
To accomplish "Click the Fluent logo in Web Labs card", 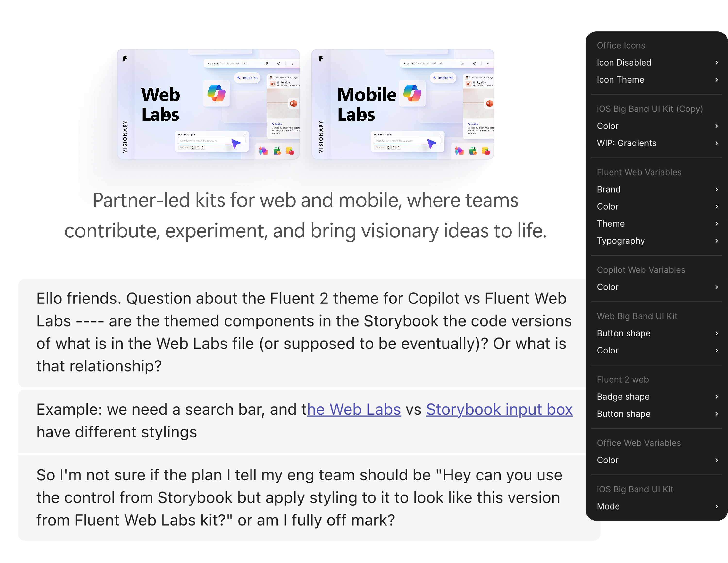I will pyautogui.click(x=125, y=59).
